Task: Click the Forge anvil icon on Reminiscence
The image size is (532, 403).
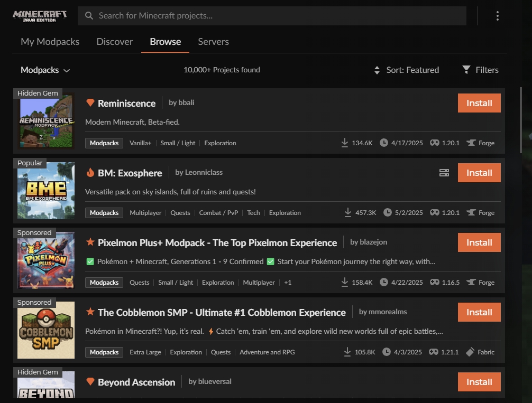Action: pyautogui.click(x=471, y=143)
